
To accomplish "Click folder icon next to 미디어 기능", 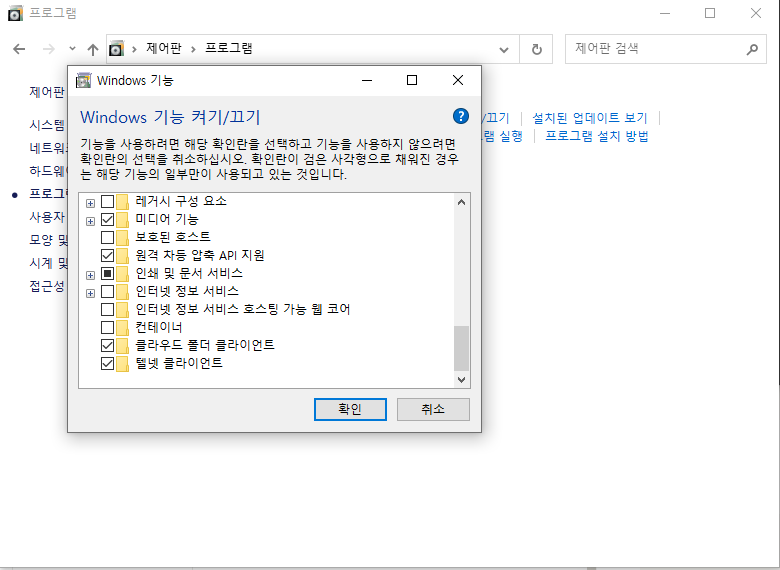I will pyautogui.click(x=122, y=219).
